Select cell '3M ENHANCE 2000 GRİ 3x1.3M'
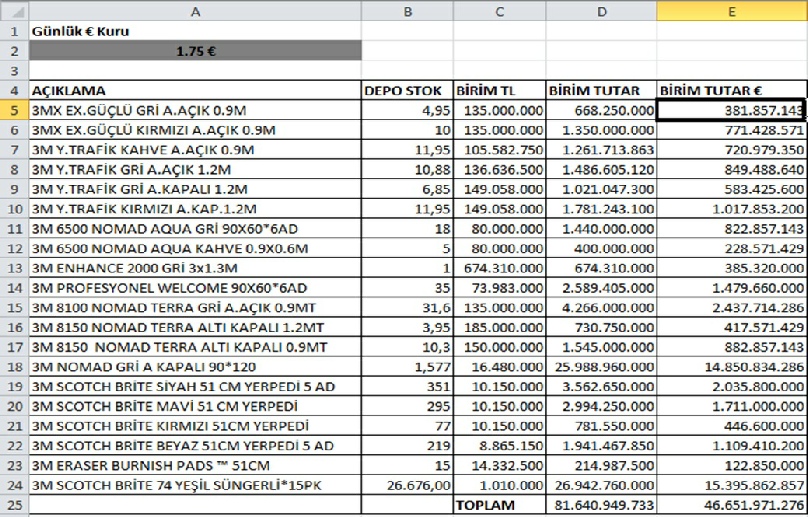Screen dimensions: 808x517 click(195, 268)
